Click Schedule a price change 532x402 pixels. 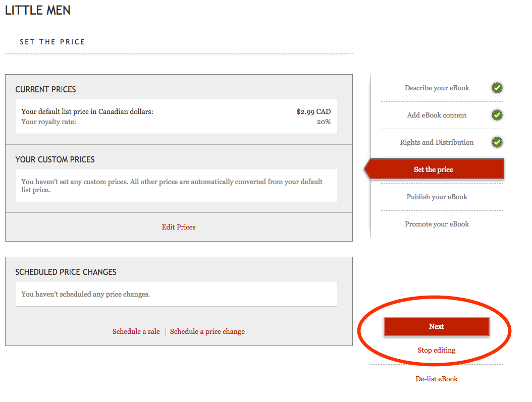(x=207, y=332)
